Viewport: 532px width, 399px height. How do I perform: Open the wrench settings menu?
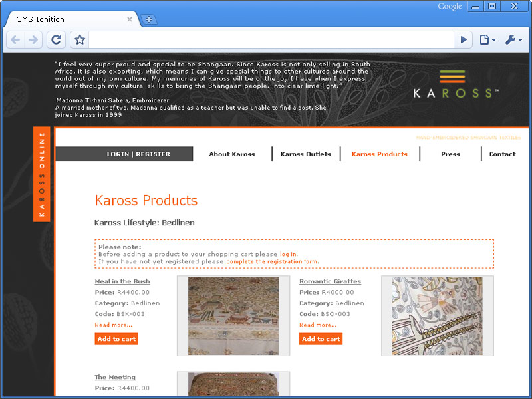513,40
